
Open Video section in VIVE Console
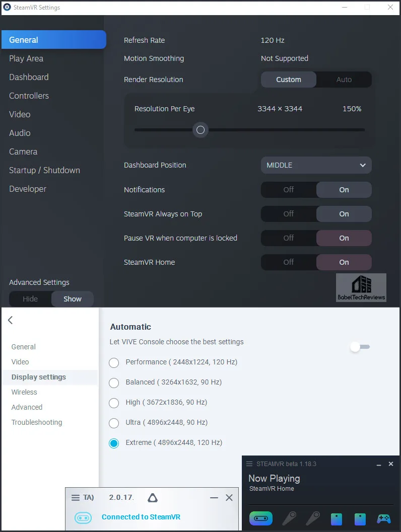click(x=20, y=362)
